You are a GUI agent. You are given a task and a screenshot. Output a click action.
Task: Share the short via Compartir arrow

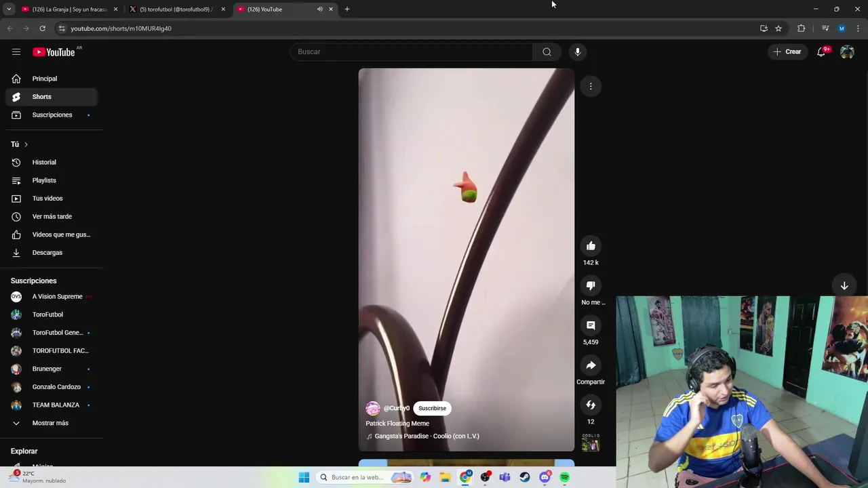tap(591, 365)
